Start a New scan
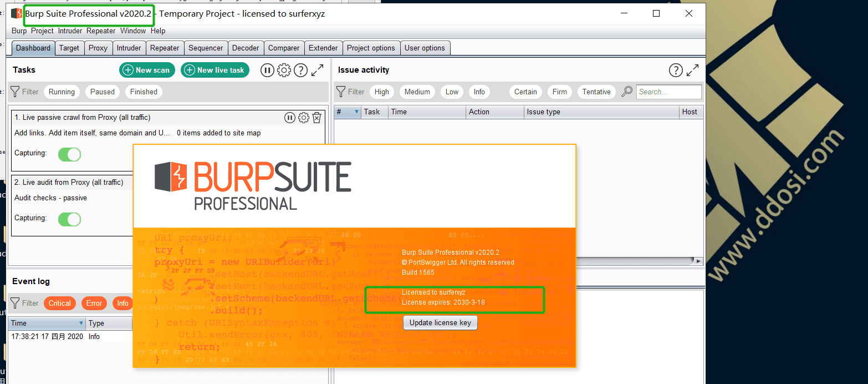Screen dimensions: 868x384 [x=147, y=70]
